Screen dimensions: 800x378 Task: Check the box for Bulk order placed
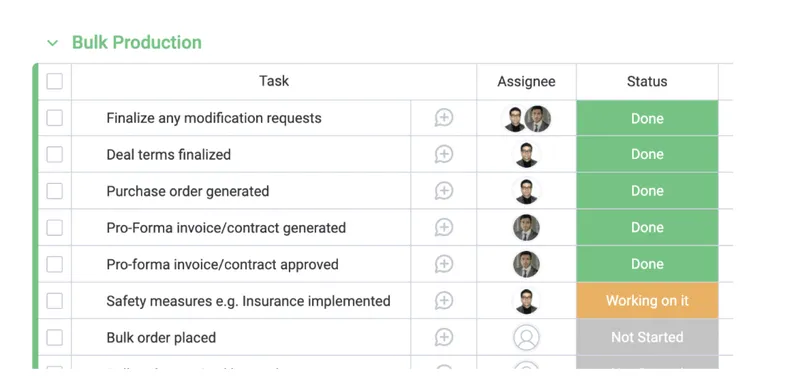[55, 337]
